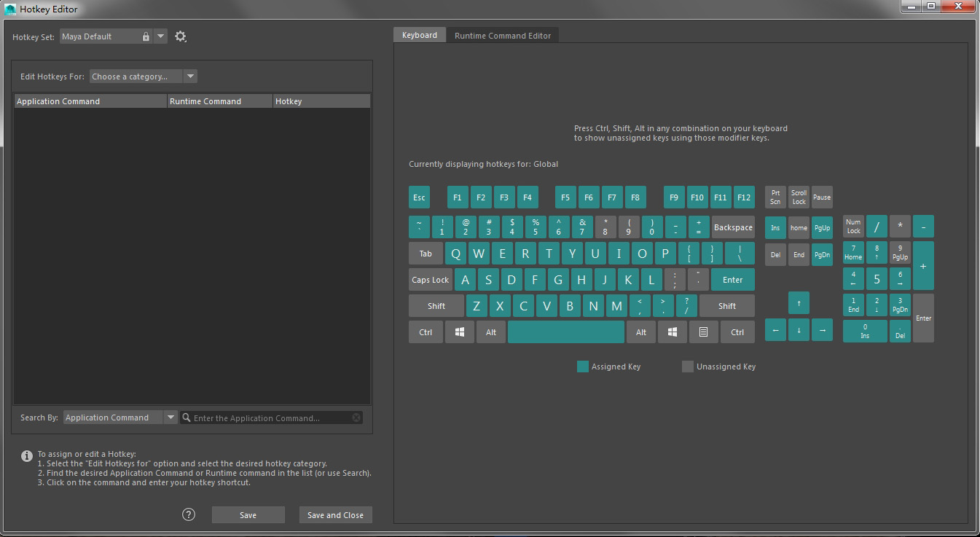This screenshot has height=537, width=980.
Task: Click the search magnifier icon
Action: [187, 418]
